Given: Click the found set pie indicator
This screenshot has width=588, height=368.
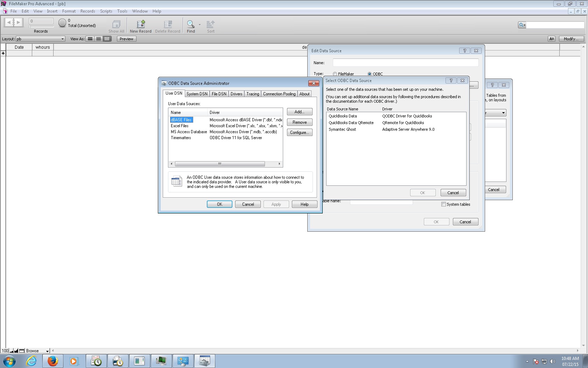Looking at the screenshot, I should point(62,23).
